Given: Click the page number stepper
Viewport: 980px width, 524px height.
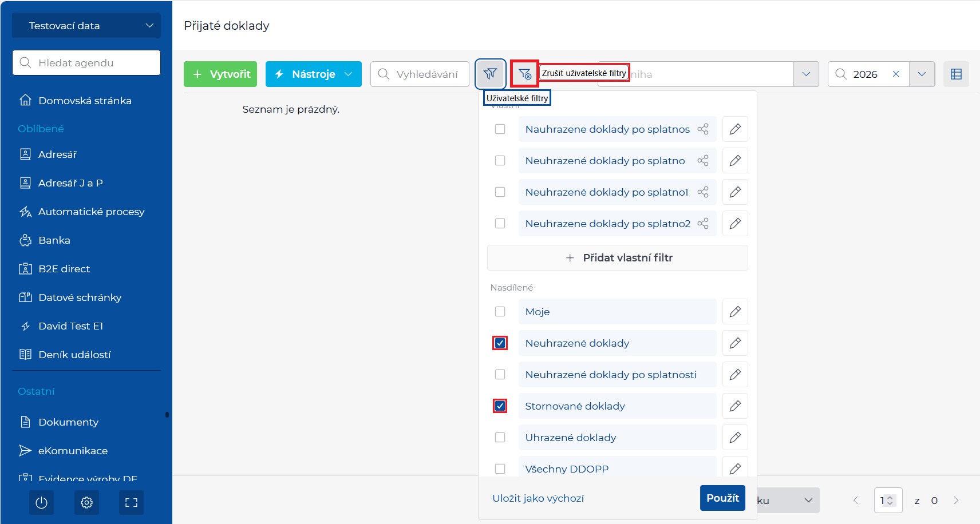Looking at the screenshot, I should (x=888, y=501).
